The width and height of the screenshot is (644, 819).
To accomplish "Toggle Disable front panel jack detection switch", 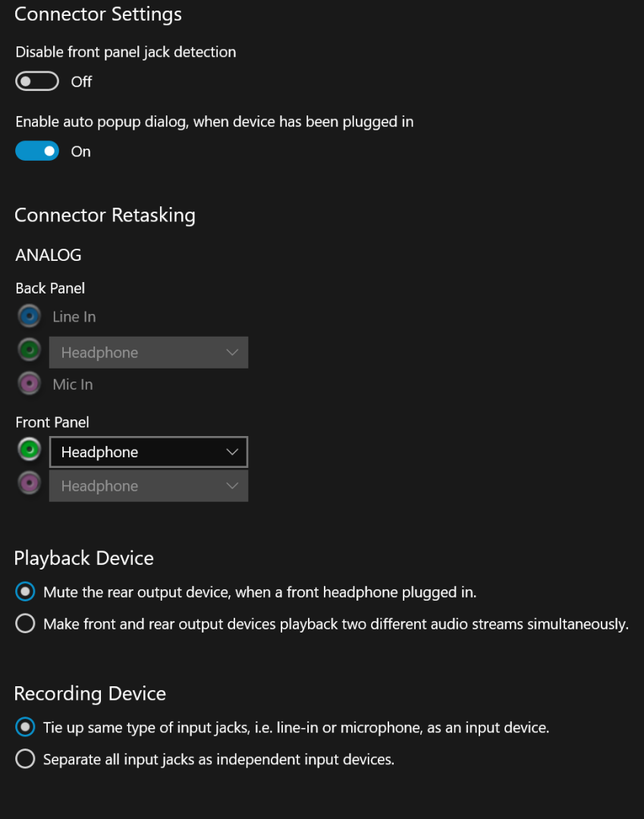I will pos(37,81).
